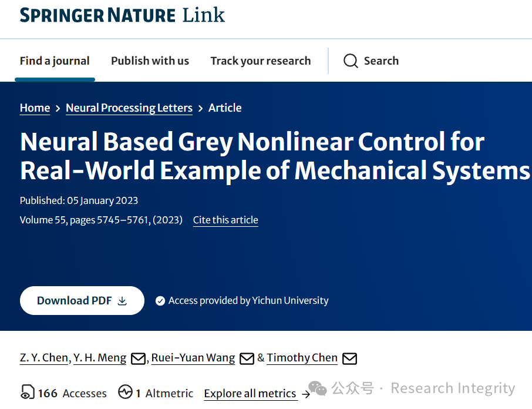The width and height of the screenshot is (532, 409).
Task: Click the email envelope icon for Y. H. Meng
Action: point(138,358)
